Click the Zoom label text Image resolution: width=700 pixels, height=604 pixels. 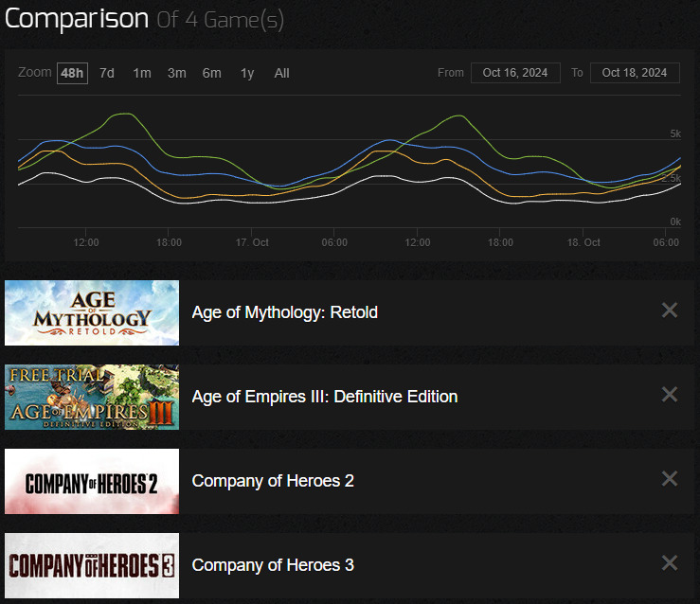[35, 72]
